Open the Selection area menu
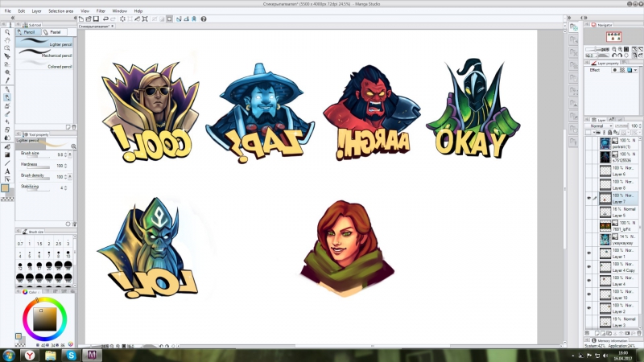 (x=61, y=11)
